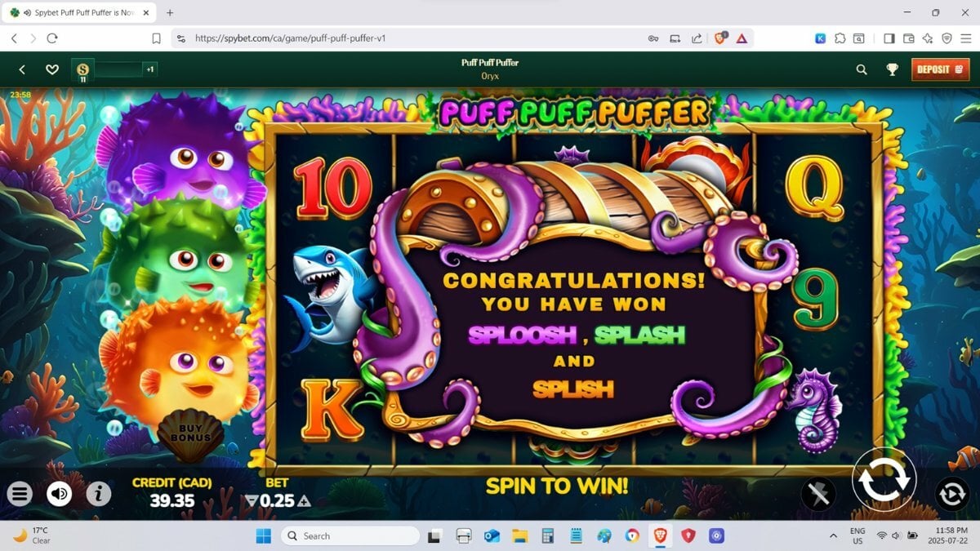Viewport: 980px width, 551px height.
Task: Decrease the bet with down arrow
Action: pos(252,501)
